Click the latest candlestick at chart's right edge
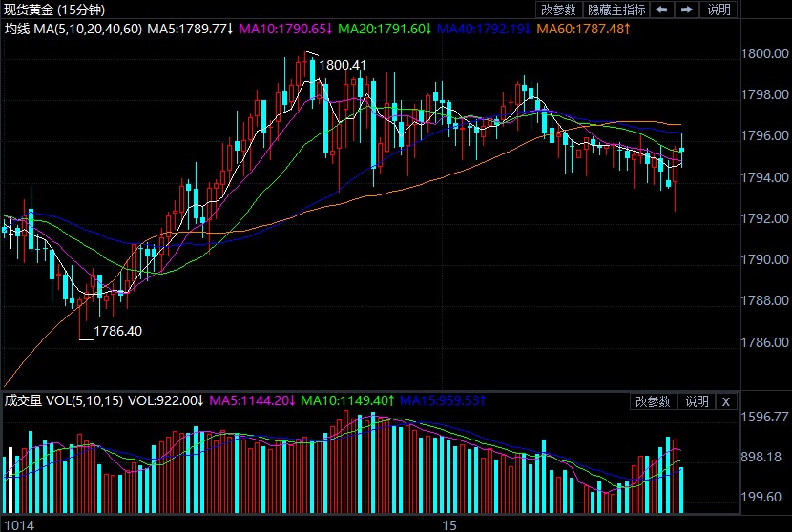792x532 pixels. pos(682,150)
